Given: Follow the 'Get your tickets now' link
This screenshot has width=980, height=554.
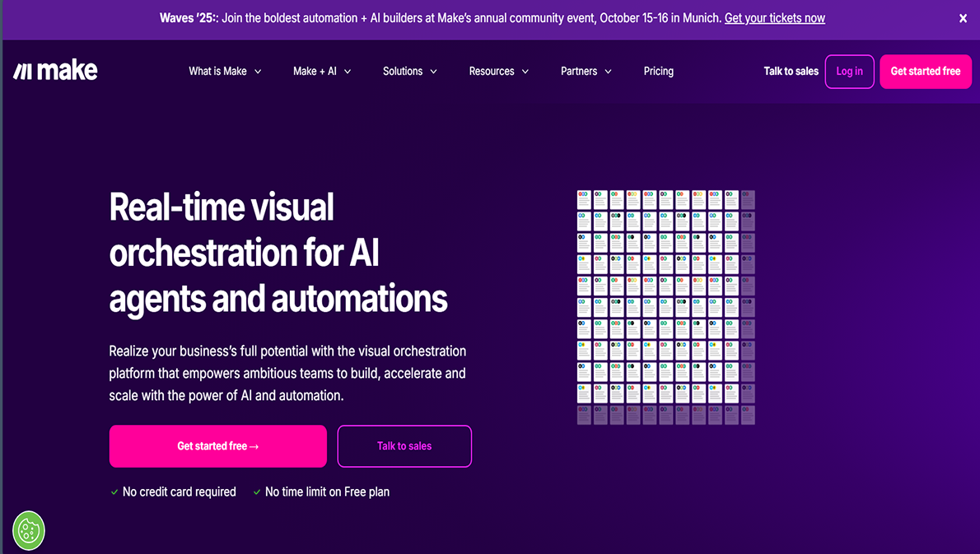Looking at the screenshot, I should point(774,18).
